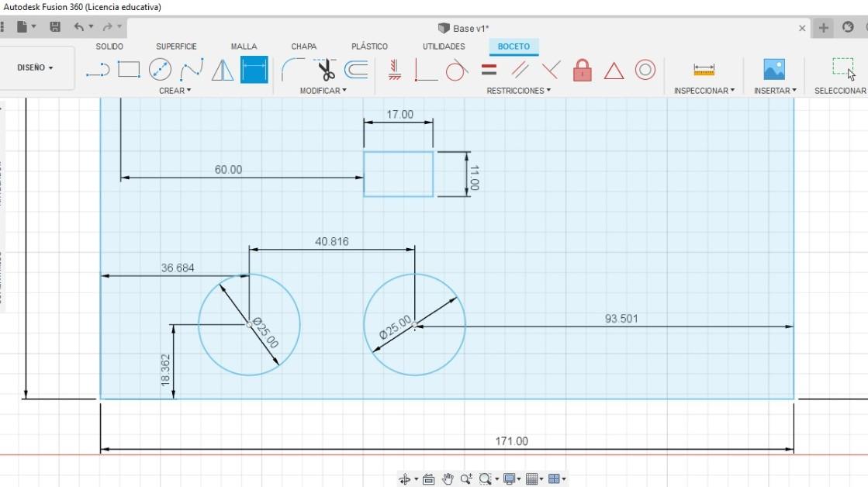Apply the Fix/Unfix lock constraint
The image size is (868, 487).
click(583, 70)
